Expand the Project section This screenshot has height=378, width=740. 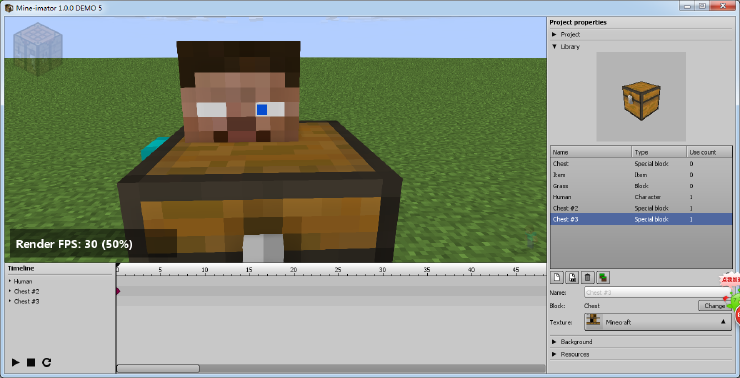pos(555,34)
